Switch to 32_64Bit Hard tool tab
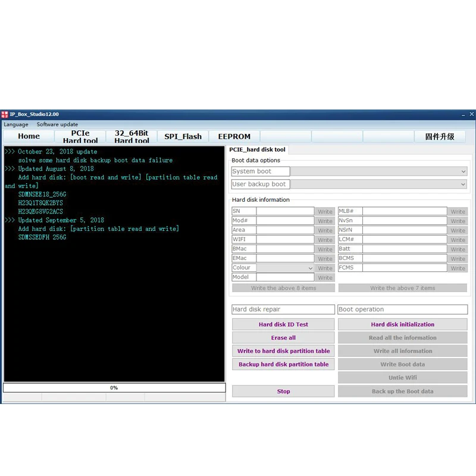Screen dimensions: 476x476 coord(131,136)
